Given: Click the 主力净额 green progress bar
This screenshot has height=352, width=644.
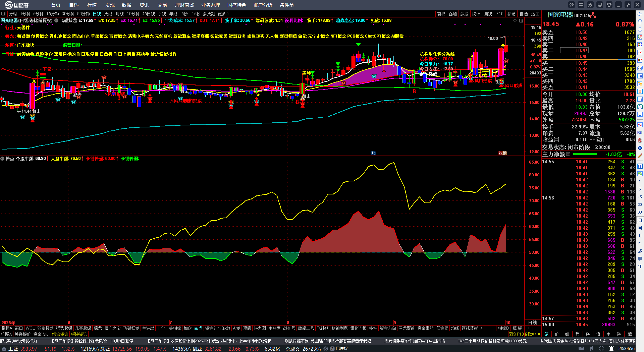Looking at the screenshot, I should (585, 154).
